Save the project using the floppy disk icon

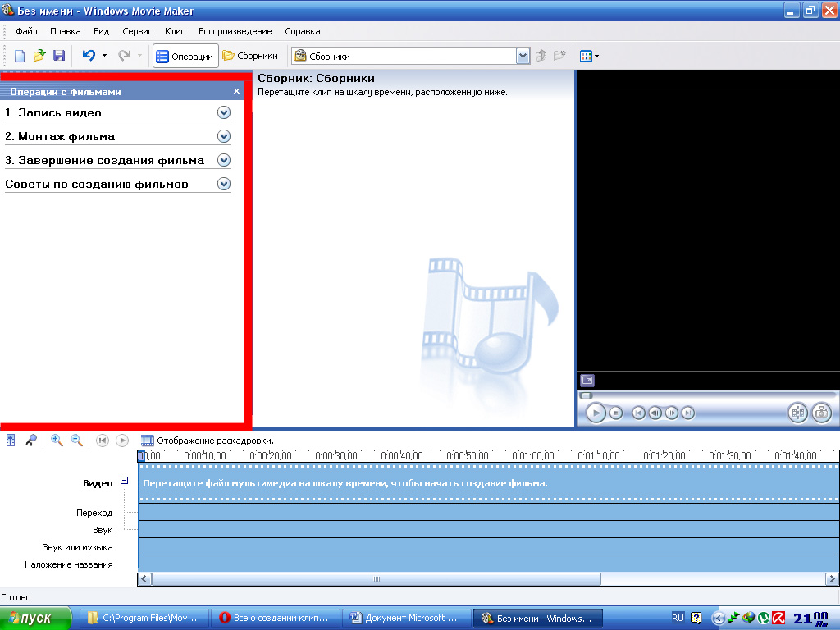[59, 56]
